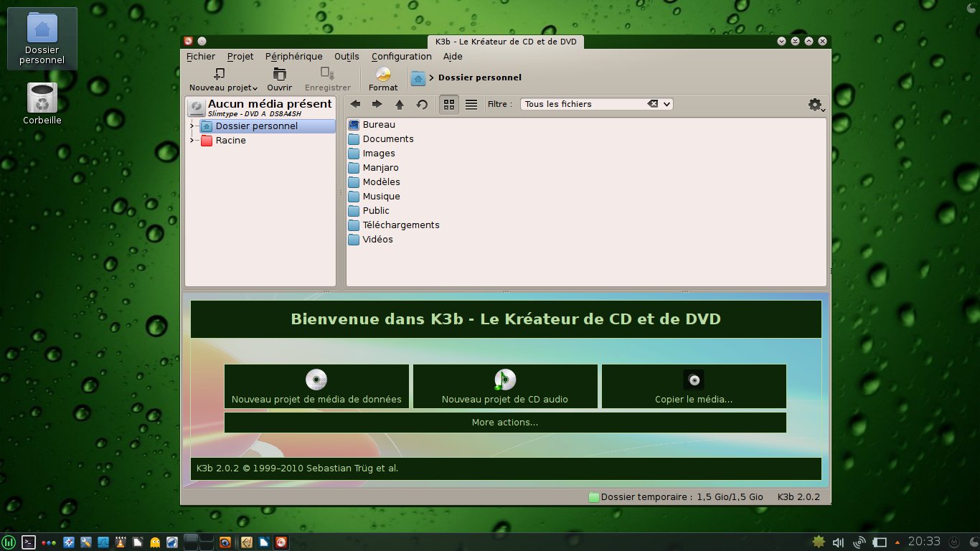Select the Téléchargements folder
The height and width of the screenshot is (551, 980).
coord(394,225)
